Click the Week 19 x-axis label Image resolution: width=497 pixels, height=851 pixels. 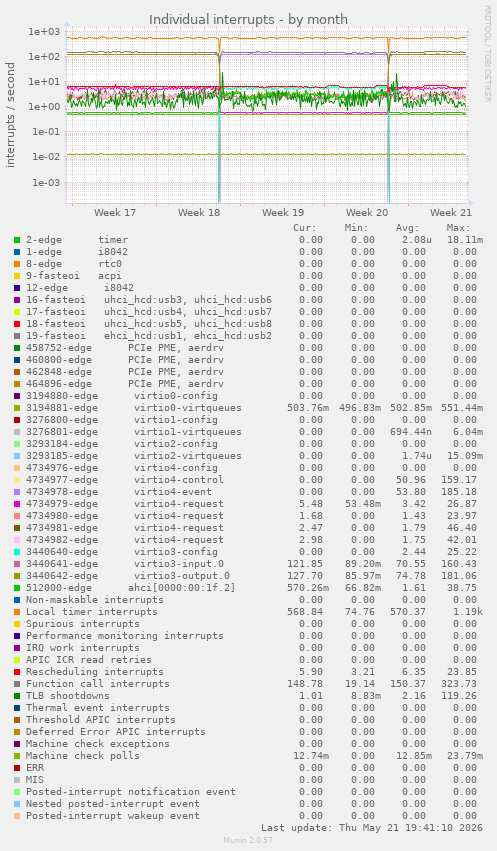click(x=283, y=212)
